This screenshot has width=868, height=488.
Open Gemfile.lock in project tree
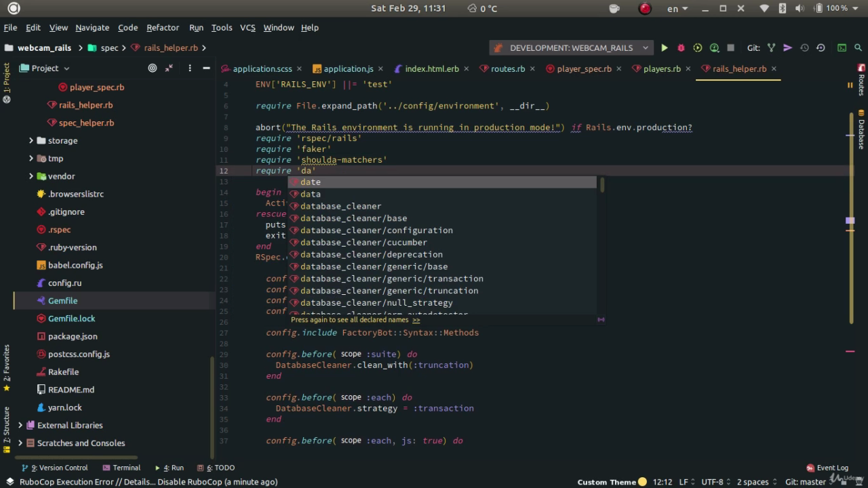(x=72, y=319)
